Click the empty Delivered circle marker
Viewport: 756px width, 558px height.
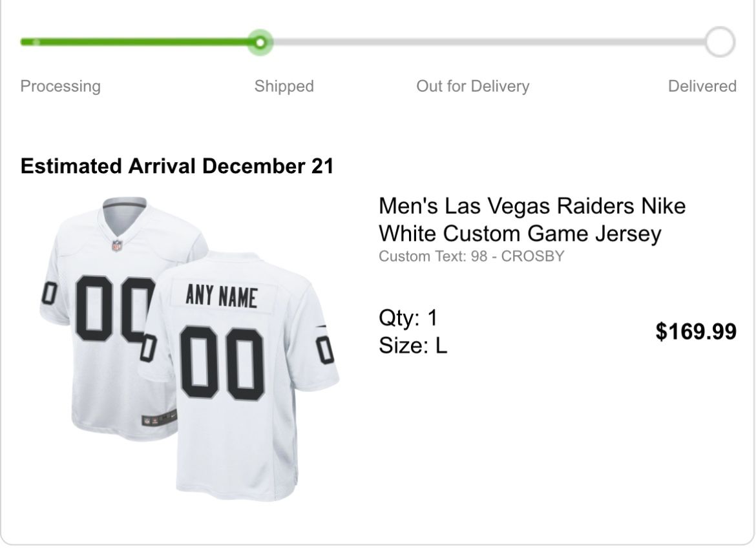tap(719, 43)
